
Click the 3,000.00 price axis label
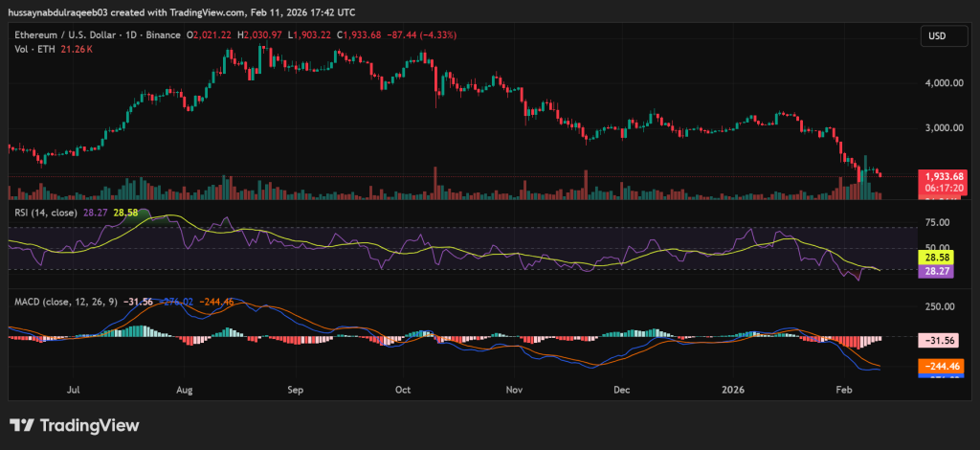tap(946, 127)
